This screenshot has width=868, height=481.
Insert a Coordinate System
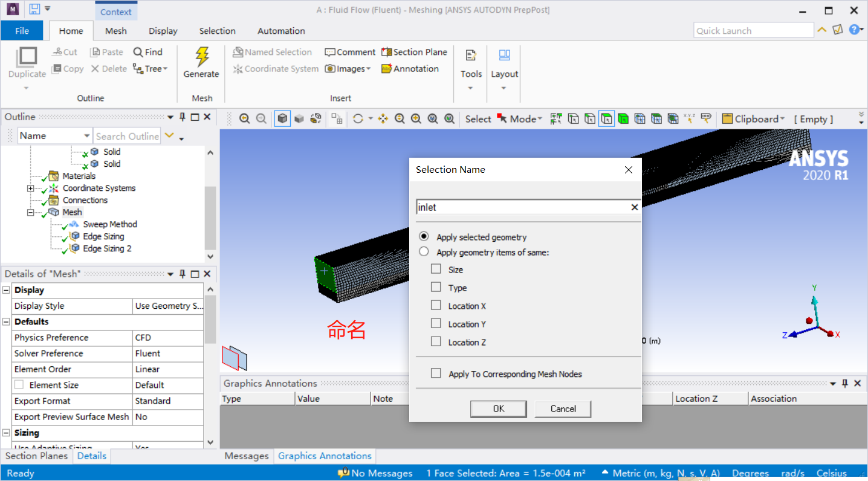tap(276, 69)
